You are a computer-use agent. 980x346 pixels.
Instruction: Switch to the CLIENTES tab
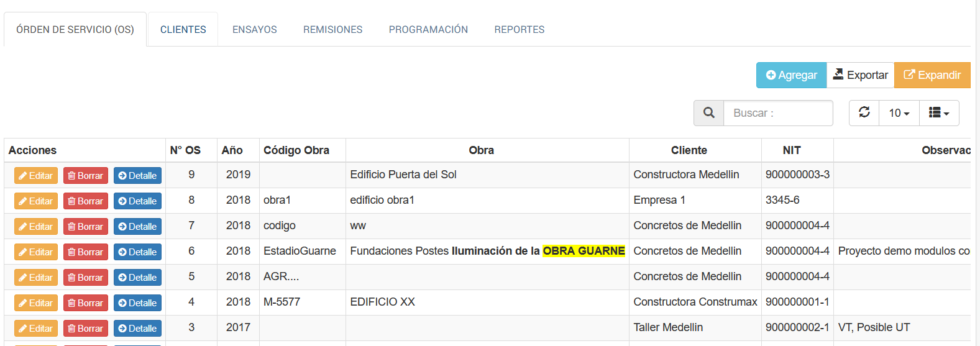click(183, 30)
